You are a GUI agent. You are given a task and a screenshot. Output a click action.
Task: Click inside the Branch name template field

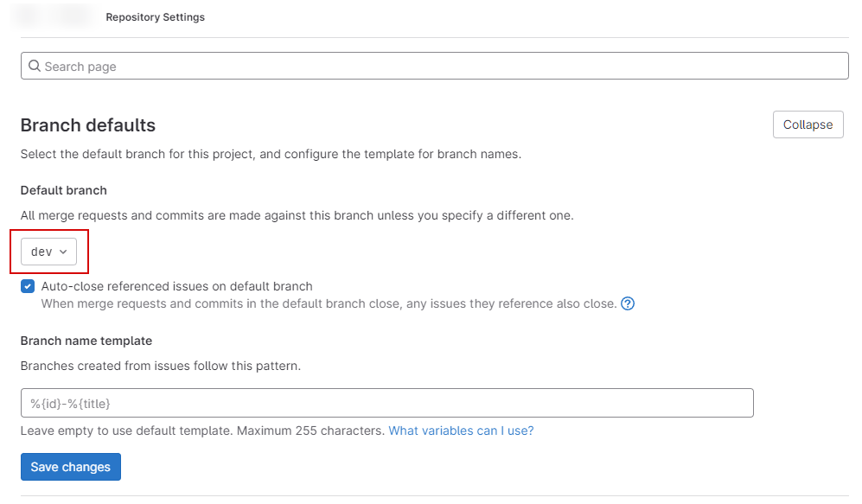[386, 402]
